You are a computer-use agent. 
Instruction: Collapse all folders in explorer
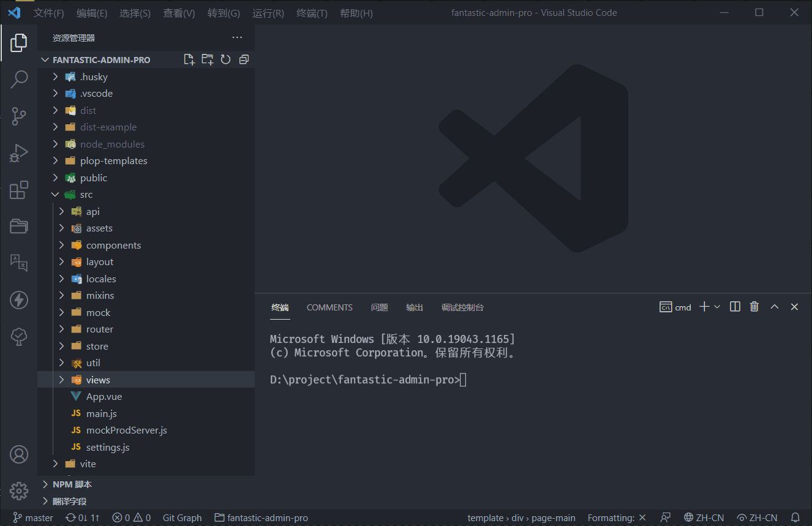(x=244, y=59)
